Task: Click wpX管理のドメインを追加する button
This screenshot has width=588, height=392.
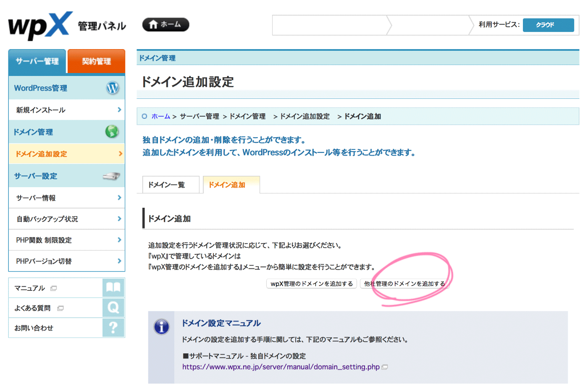Action: coord(312,284)
